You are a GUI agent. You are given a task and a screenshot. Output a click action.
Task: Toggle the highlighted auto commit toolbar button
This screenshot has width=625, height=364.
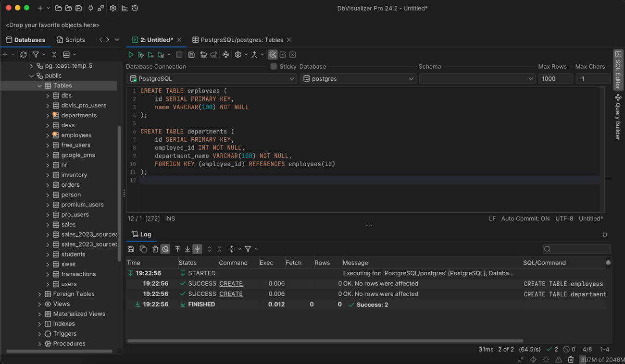(273, 55)
